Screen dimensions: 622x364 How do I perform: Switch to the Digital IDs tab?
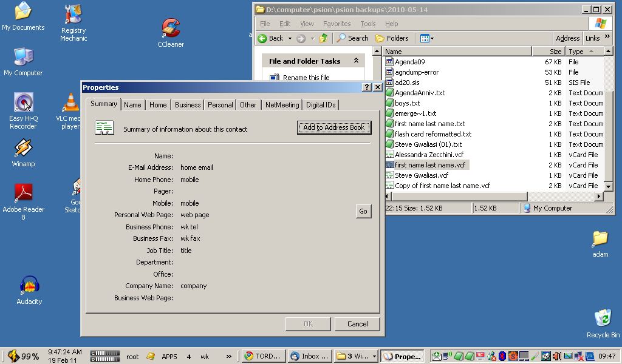[x=321, y=105]
